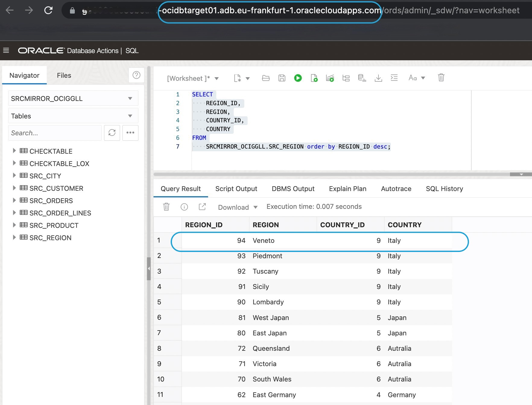
Task: Switch to the Explain Plan tab
Action: click(x=348, y=189)
